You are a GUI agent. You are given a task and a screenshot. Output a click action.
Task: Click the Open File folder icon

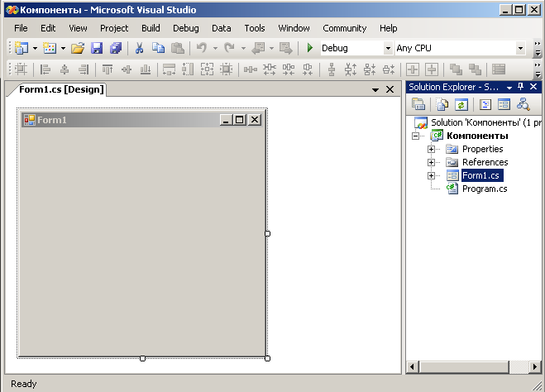78,48
